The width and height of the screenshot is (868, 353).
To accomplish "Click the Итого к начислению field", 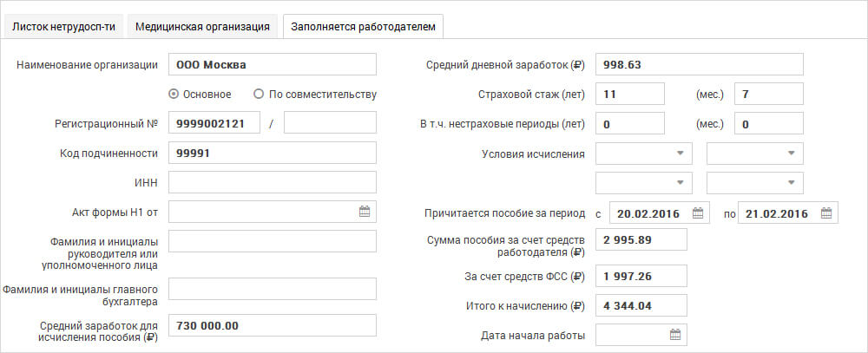I will coord(641,305).
